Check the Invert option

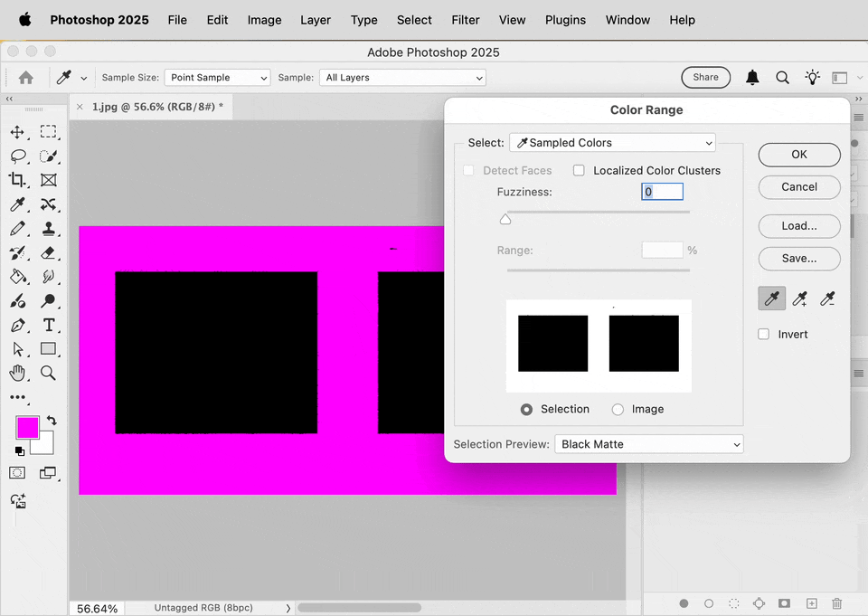pos(763,334)
